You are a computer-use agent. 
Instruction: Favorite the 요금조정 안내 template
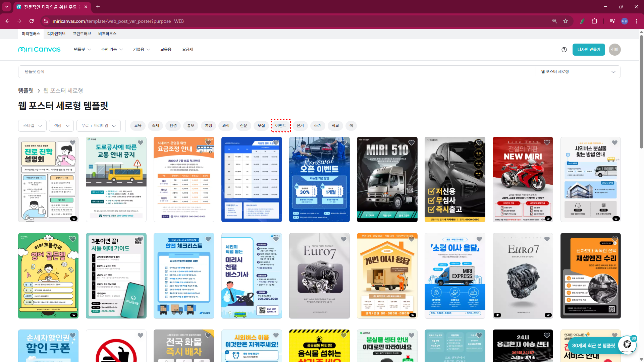208,143
